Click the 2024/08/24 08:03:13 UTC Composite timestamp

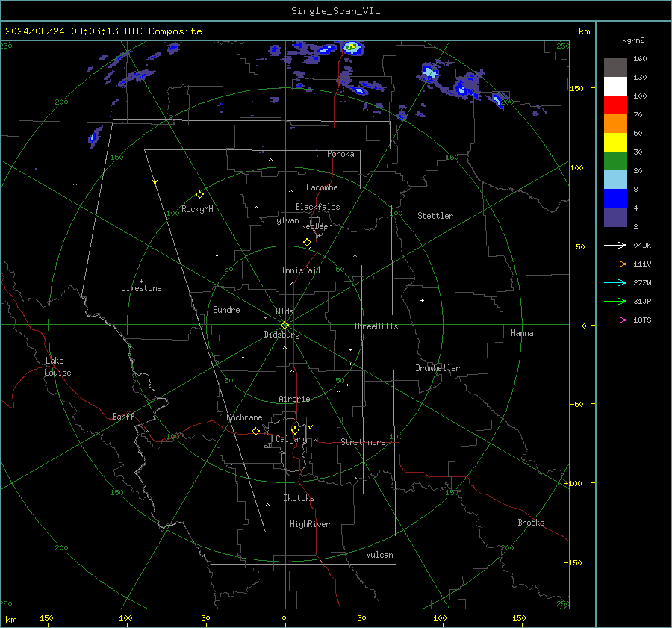(x=104, y=31)
